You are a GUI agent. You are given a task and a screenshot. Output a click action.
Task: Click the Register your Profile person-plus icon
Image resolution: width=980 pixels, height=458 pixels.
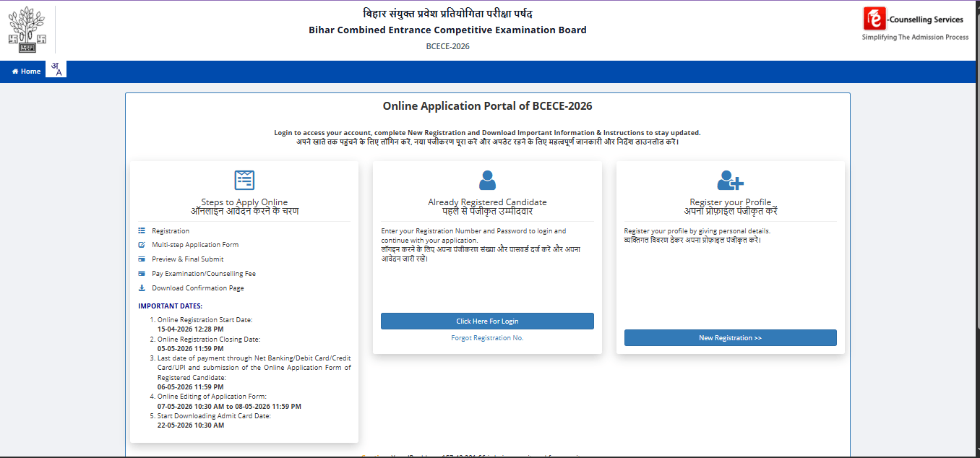click(730, 181)
